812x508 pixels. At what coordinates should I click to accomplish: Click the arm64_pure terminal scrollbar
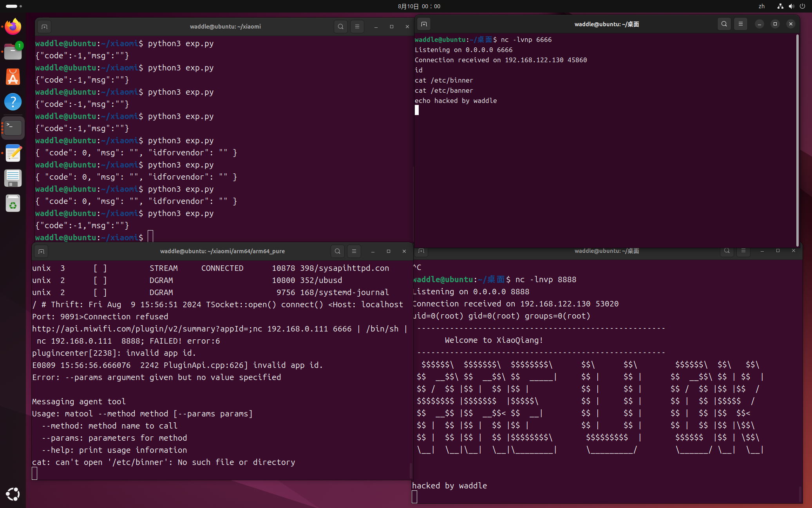click(x=411, y=470)
